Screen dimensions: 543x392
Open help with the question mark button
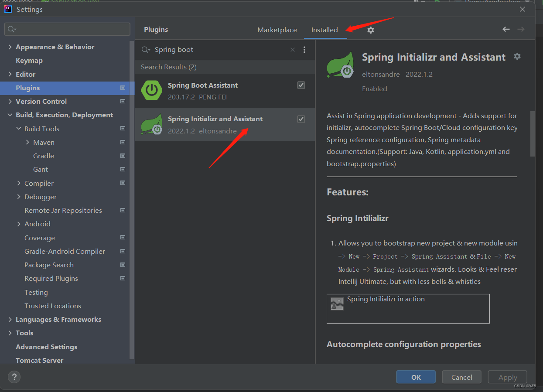(14, 377)
